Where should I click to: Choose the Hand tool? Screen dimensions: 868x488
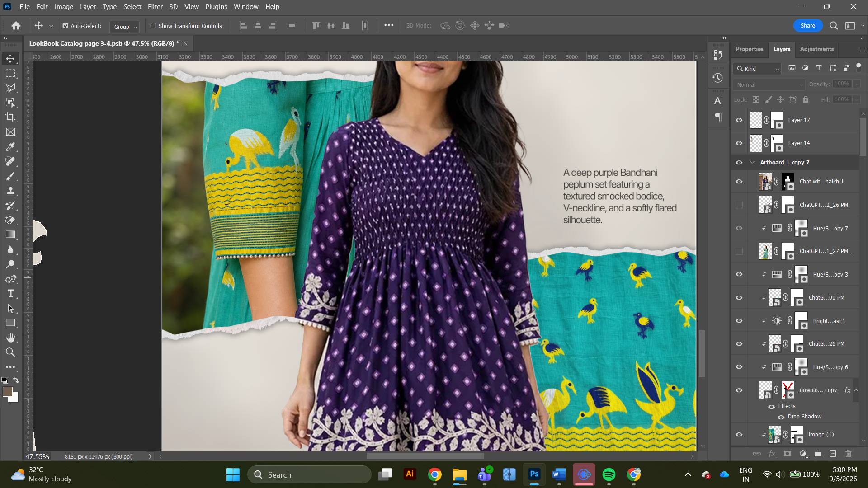pyautogui.click(x=10, y=338)
